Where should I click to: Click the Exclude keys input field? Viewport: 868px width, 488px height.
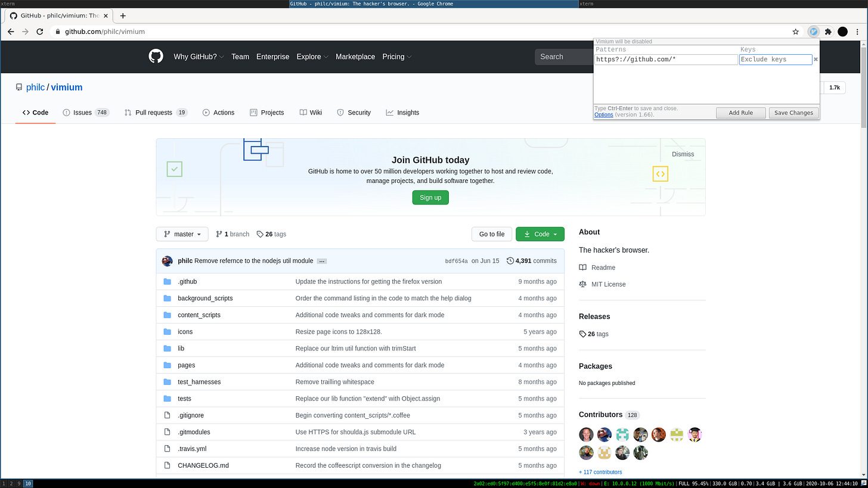776,60
